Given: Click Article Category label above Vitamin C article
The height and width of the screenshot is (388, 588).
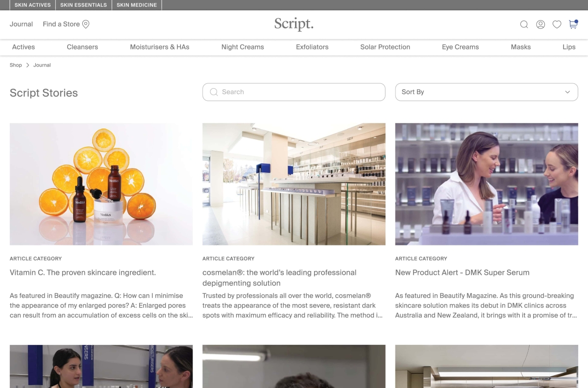Looking at the screenshot, I should (x=36, y=259).
